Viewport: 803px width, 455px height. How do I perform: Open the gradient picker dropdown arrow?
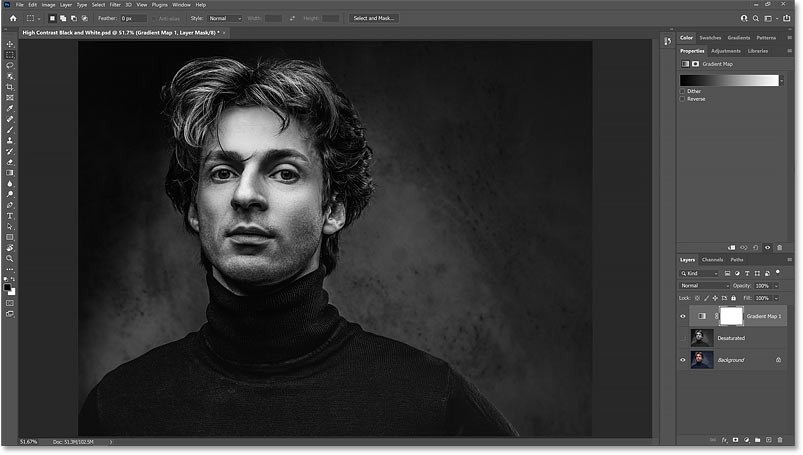pos(783,80)
